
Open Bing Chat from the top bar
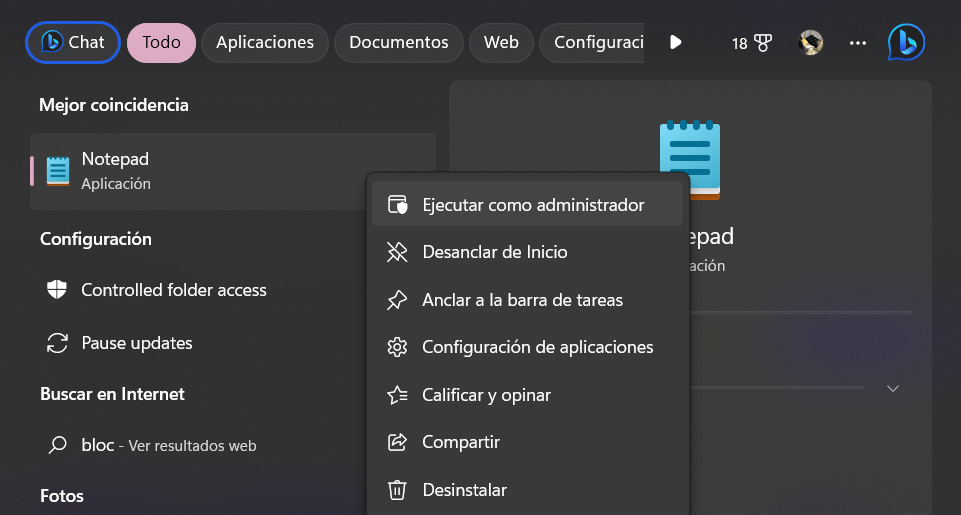click(73, 42)
